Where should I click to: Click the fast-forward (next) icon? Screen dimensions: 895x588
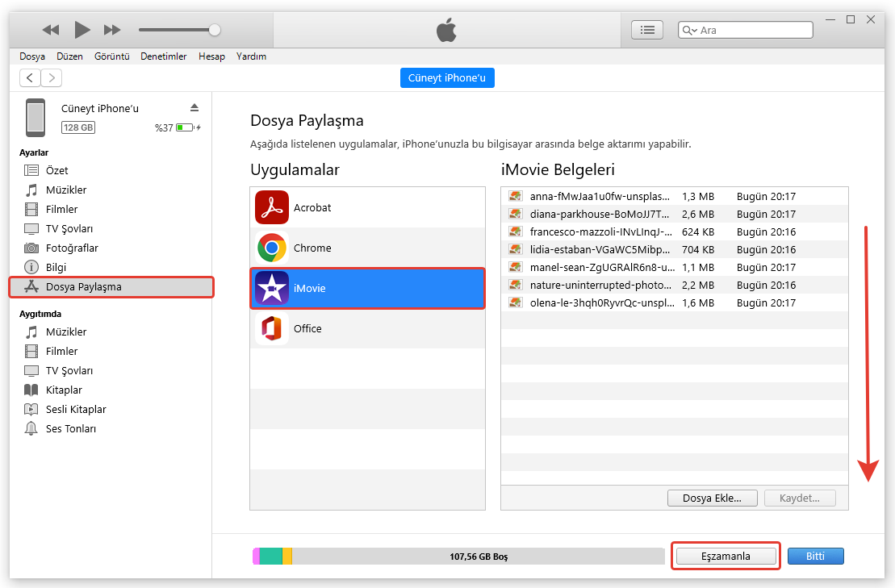tap(112, 30)
